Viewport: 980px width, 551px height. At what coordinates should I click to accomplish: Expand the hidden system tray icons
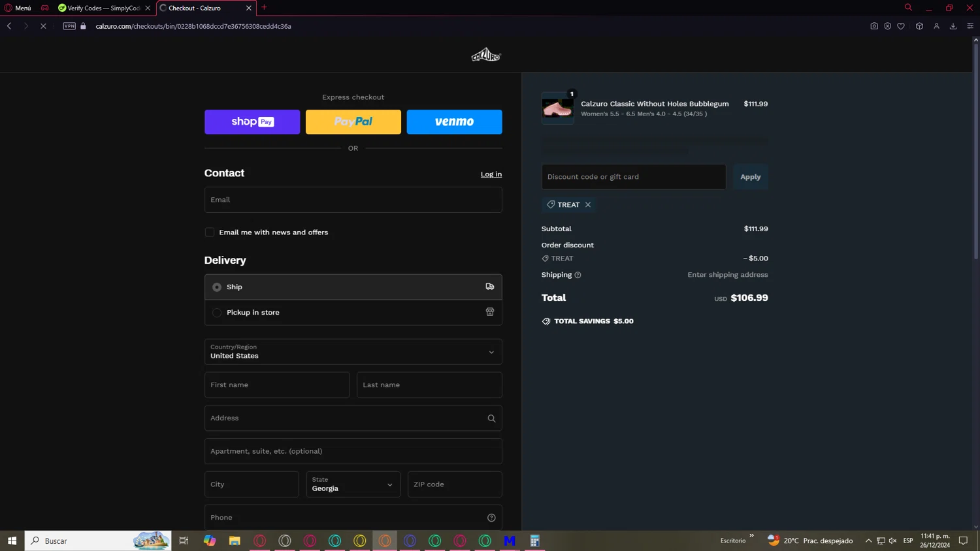pos(868,541)
